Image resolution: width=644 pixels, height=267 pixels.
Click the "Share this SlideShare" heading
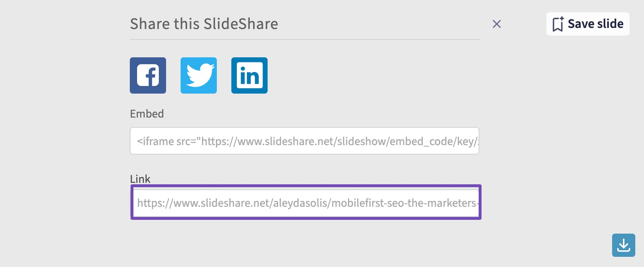click(204, 24)
